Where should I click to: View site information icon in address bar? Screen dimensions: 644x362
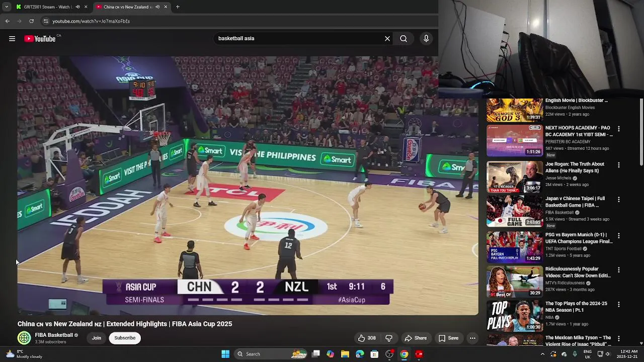tap(46, 21)
